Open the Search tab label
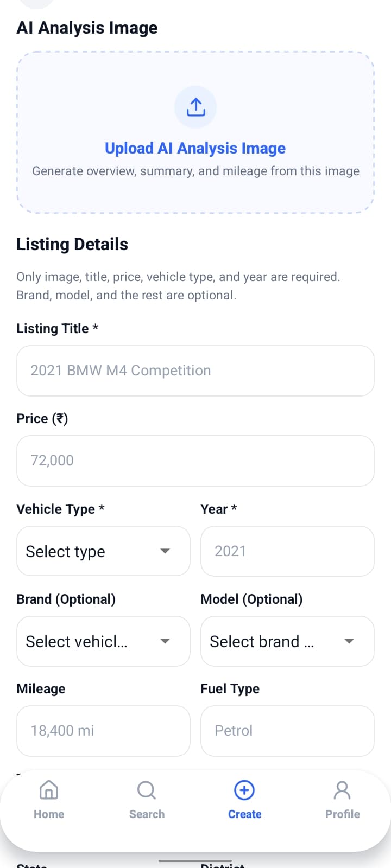The image size is (391, 868). [x=147, y=814]
